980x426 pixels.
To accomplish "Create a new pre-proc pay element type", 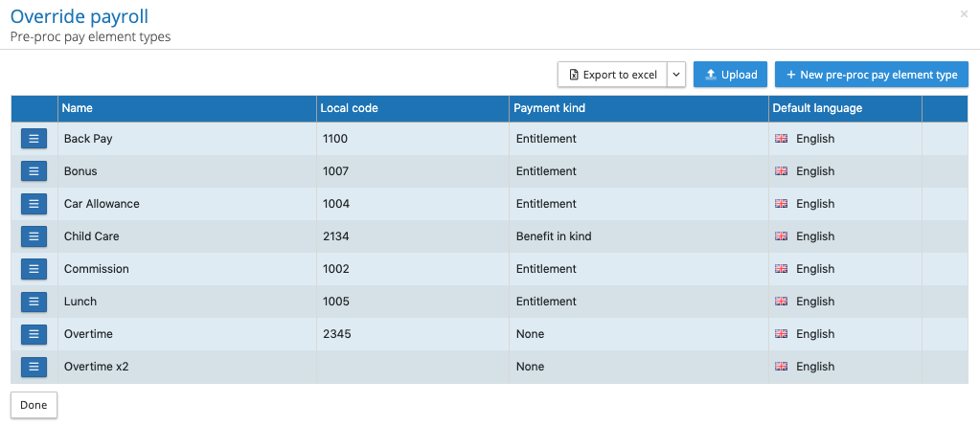I will click(871, 75).
